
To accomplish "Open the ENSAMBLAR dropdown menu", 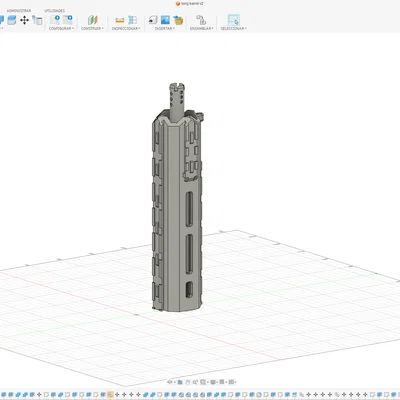I will coord(202,29).
